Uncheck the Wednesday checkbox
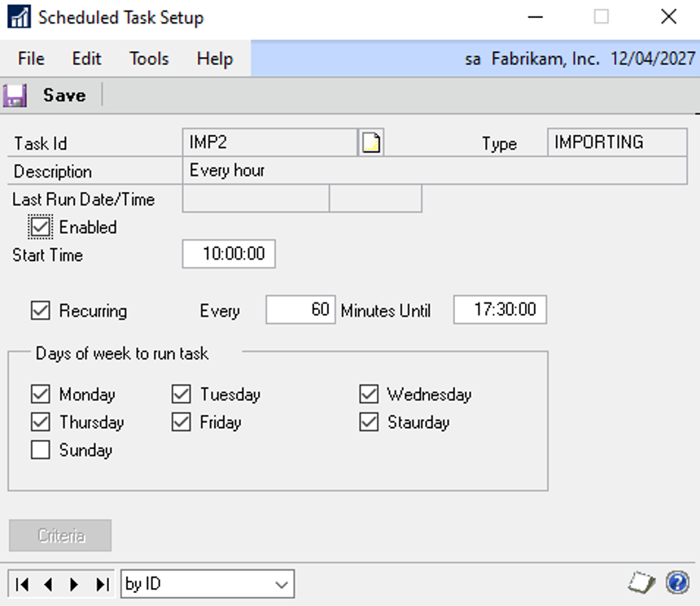 [369, 395]
